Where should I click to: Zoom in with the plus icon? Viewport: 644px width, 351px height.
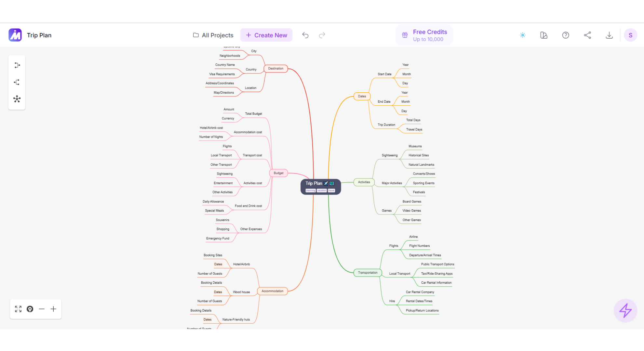(x=53, y=309)
